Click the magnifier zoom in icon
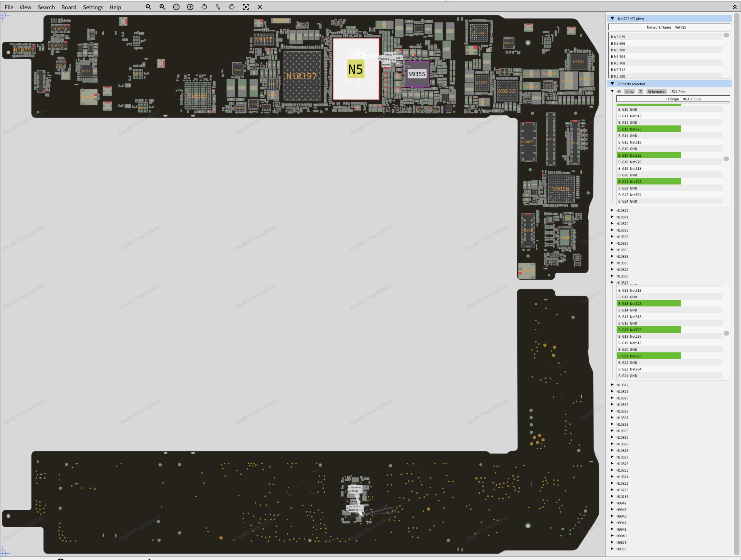The width and height of the screenshot is (741, 560). click(162, 7)
